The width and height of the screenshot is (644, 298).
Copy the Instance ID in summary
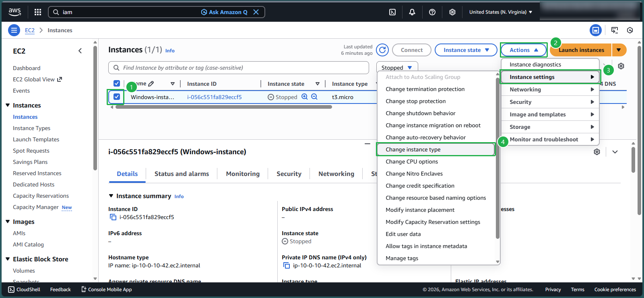(113, 217)
